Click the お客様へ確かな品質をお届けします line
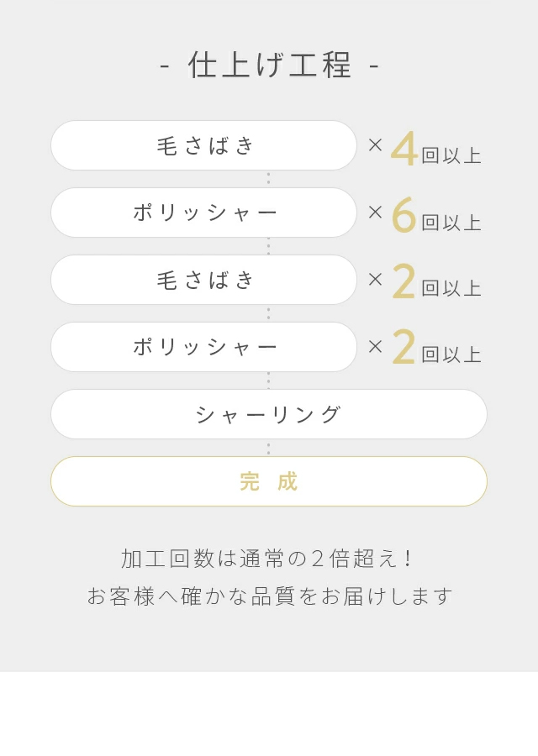 269,596
